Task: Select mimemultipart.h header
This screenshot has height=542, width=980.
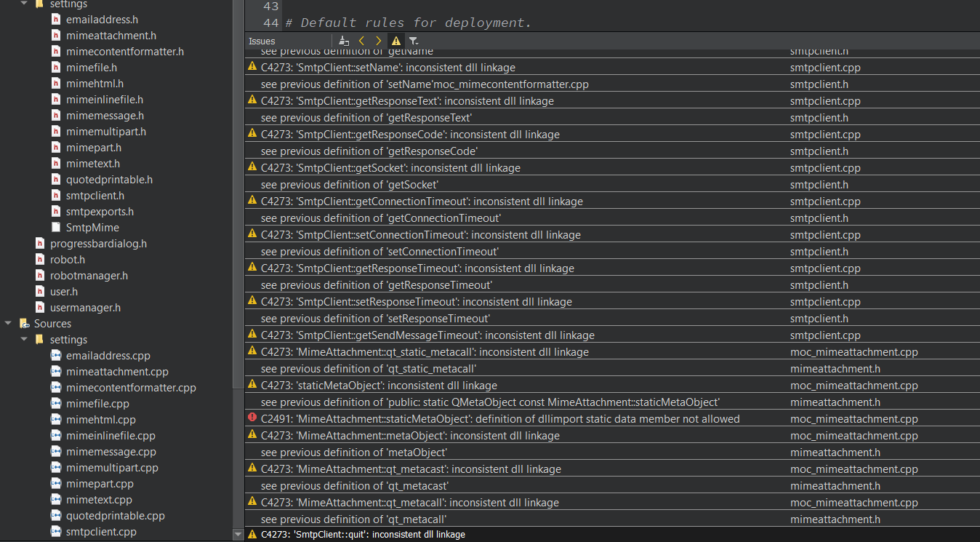Action: [x=106, y=132]
